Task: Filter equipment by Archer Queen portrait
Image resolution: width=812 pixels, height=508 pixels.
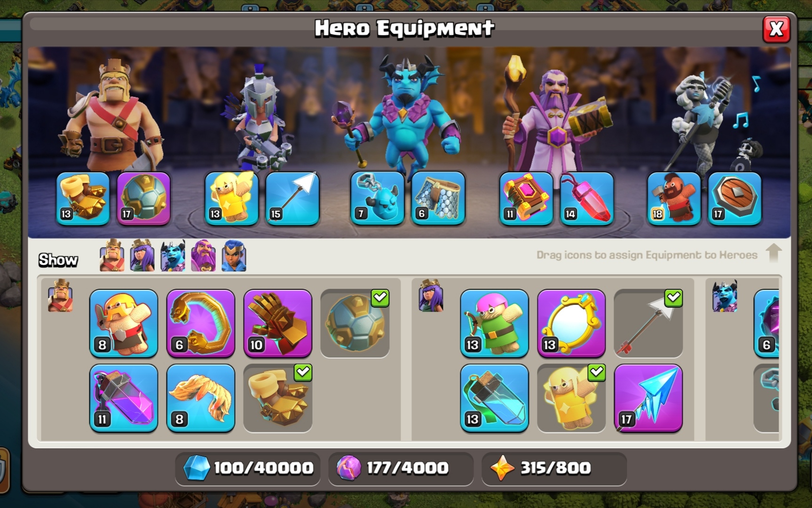Action: click(142, 255)
